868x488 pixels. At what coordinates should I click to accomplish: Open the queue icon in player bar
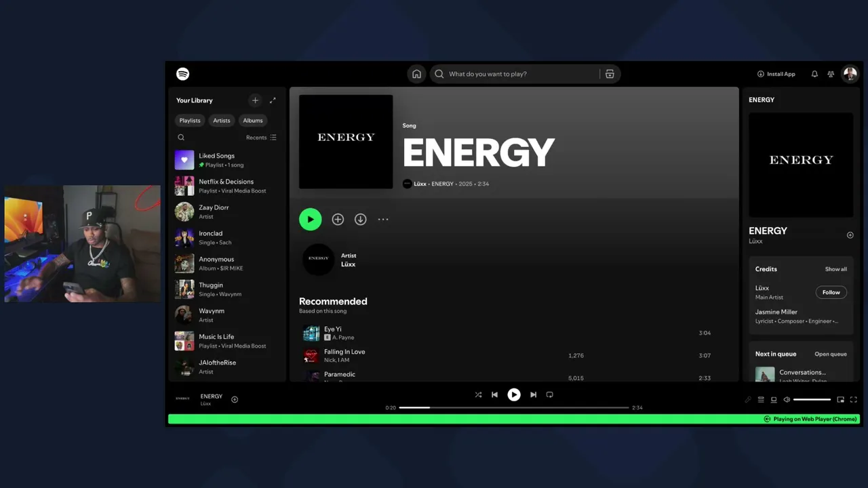tap(761, 400)
